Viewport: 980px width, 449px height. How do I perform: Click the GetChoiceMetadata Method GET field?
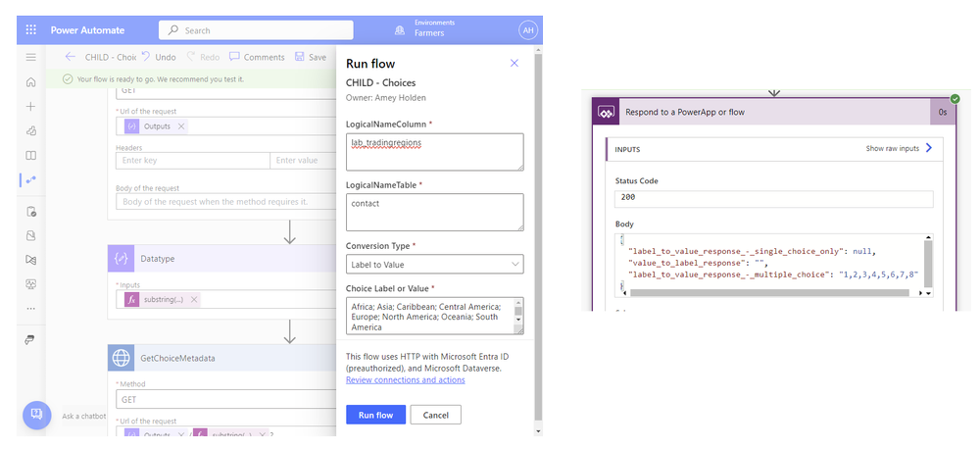pos(226,399)
